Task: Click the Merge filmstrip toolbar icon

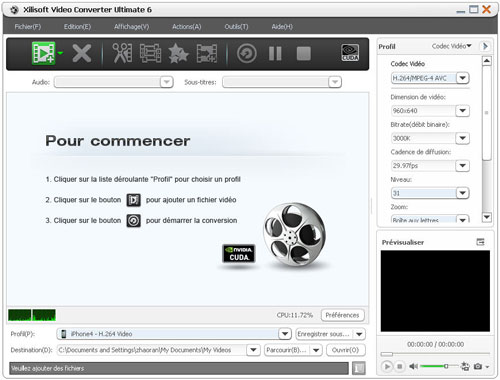Action: coord(150,53)
